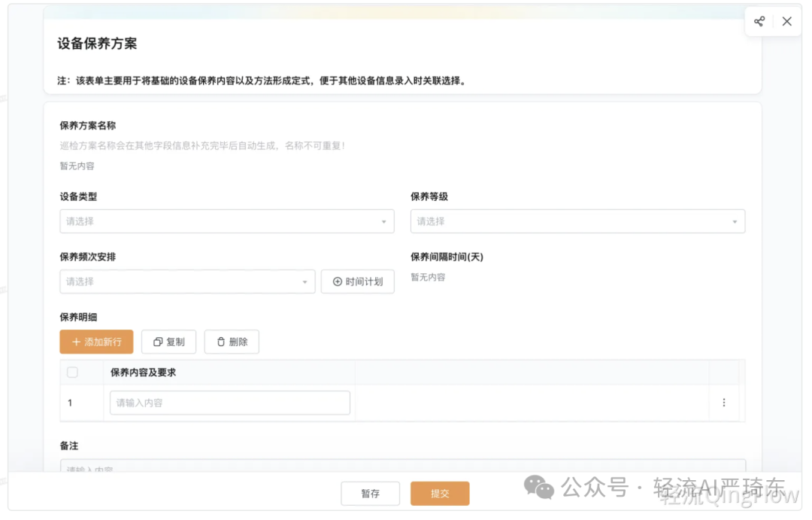This screenshot has height=520, width=812.
Task: Delete selected rows via 删除
Action: coord(232,342)
